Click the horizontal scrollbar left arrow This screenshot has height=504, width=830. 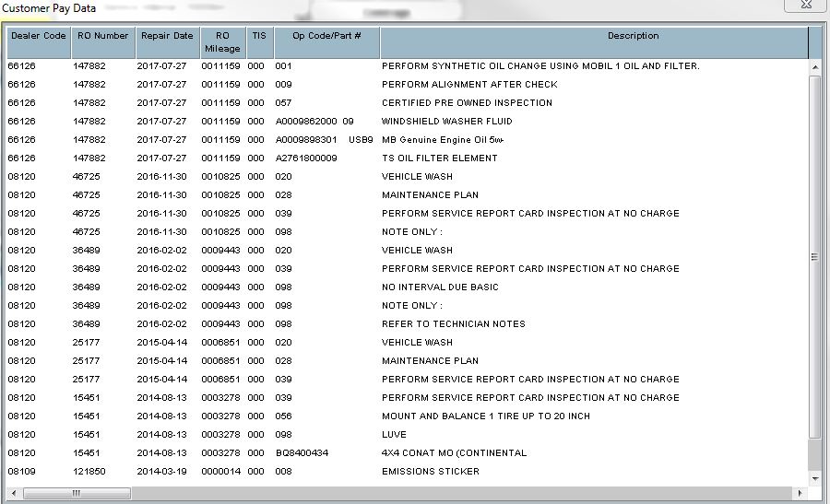coord(14,493)
